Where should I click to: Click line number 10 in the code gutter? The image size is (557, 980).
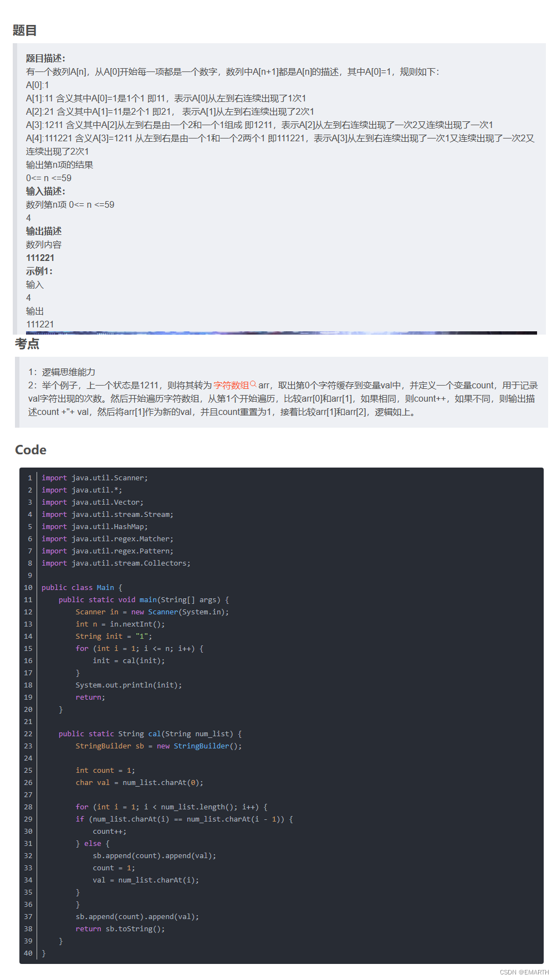click(28, 587)
